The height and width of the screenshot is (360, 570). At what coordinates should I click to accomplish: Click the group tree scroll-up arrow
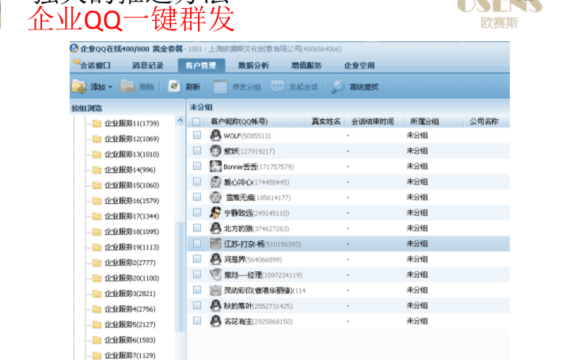click(x=180, y=121)
